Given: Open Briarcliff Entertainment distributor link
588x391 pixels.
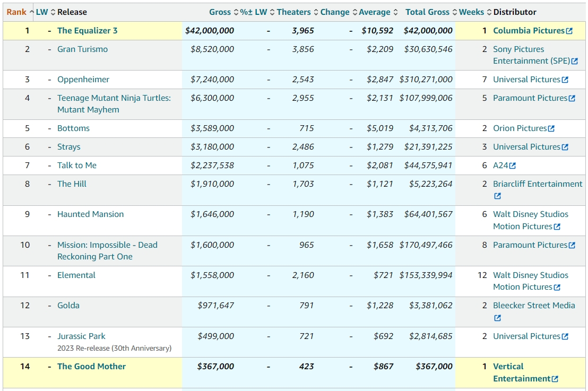Looking at the screenshot, I should pyautogui.click(x=538, y=184).
